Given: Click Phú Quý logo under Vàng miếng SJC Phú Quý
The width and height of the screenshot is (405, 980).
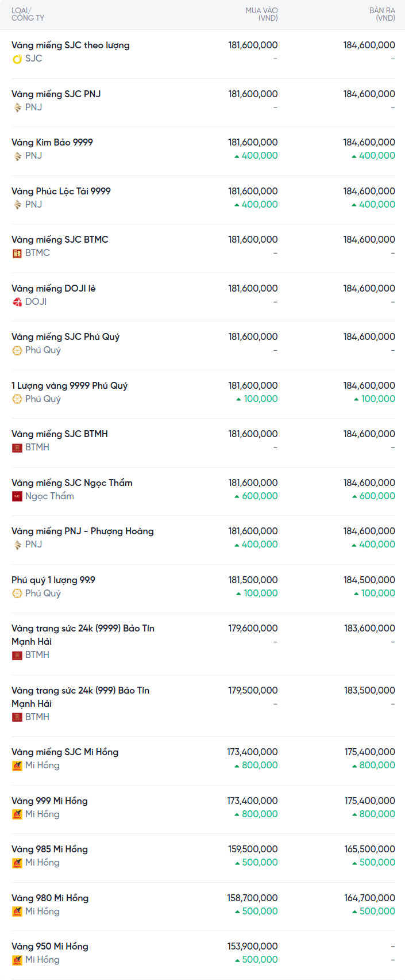Looking at the screenshot, I should (17, 350).
